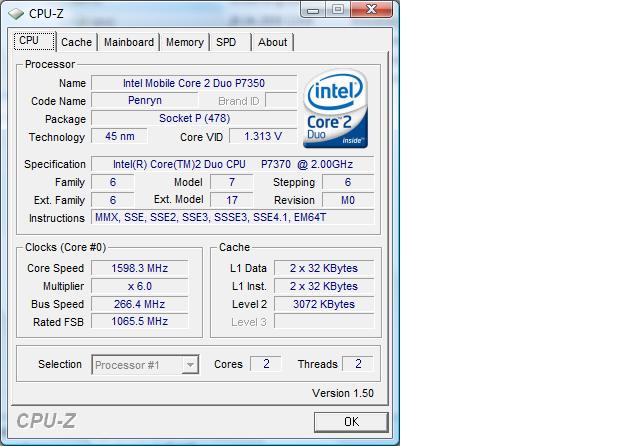Click the Threads count field

click(x=358, y=364)
